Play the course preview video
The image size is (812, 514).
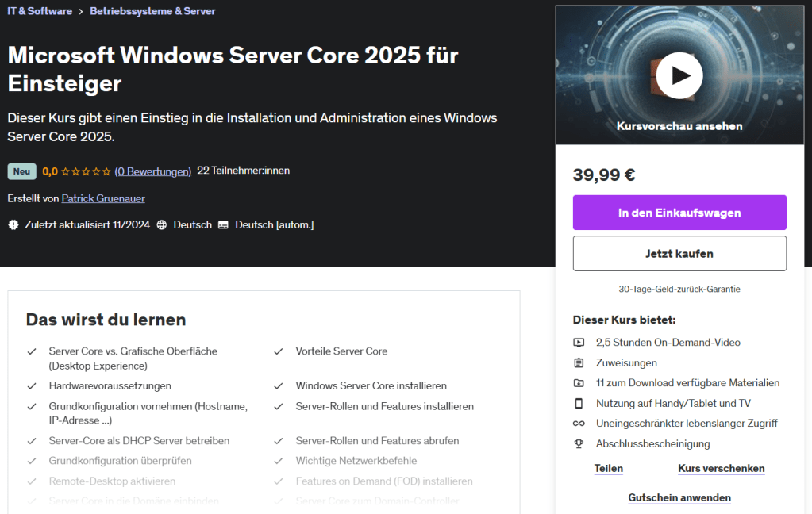click(x=679, y=76)
